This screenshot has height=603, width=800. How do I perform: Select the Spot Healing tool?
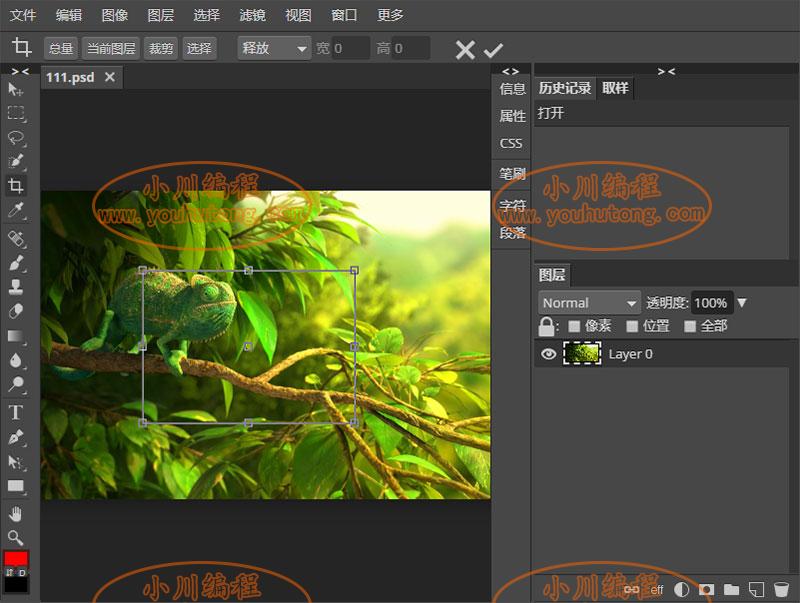(15, 239)
